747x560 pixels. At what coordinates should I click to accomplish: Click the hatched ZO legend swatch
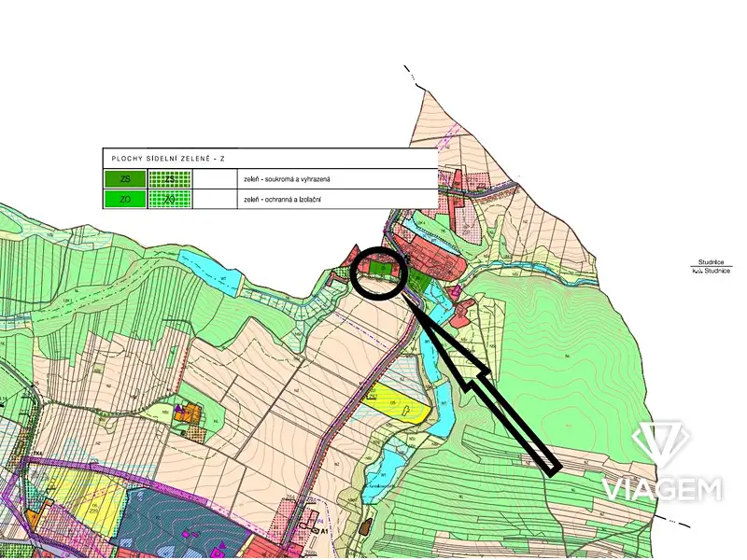click(x=170, y=199)
